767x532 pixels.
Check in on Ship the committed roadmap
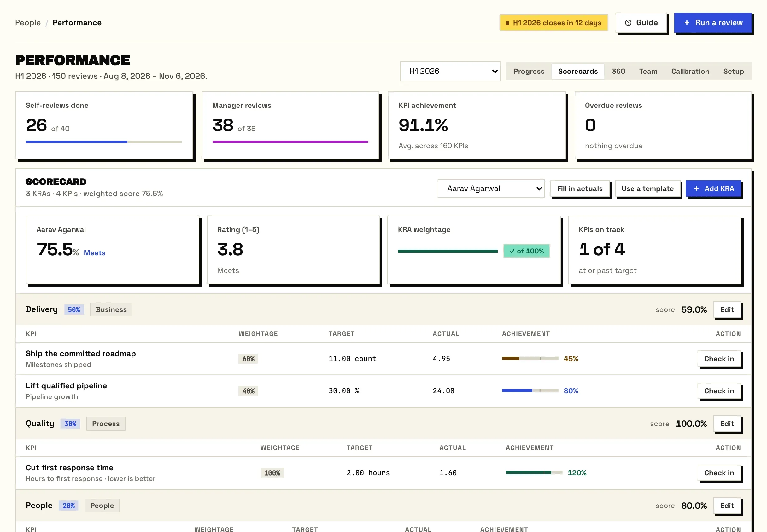tap(719, 359)
